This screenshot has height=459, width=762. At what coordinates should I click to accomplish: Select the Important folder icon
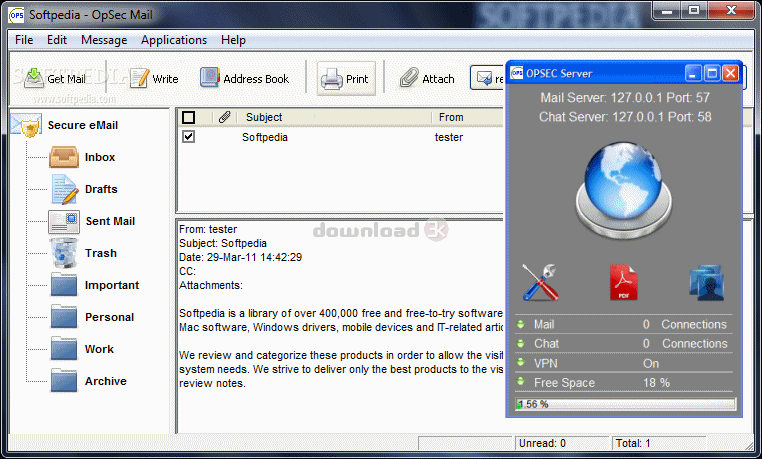point(64,285)
